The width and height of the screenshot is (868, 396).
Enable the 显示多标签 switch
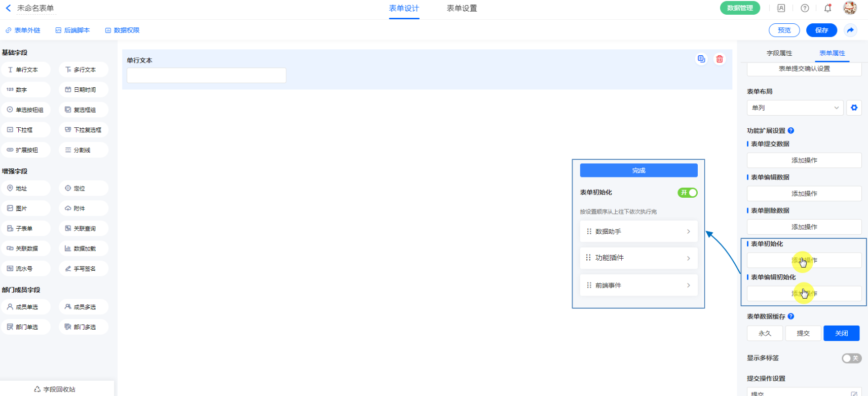[851, 358]
